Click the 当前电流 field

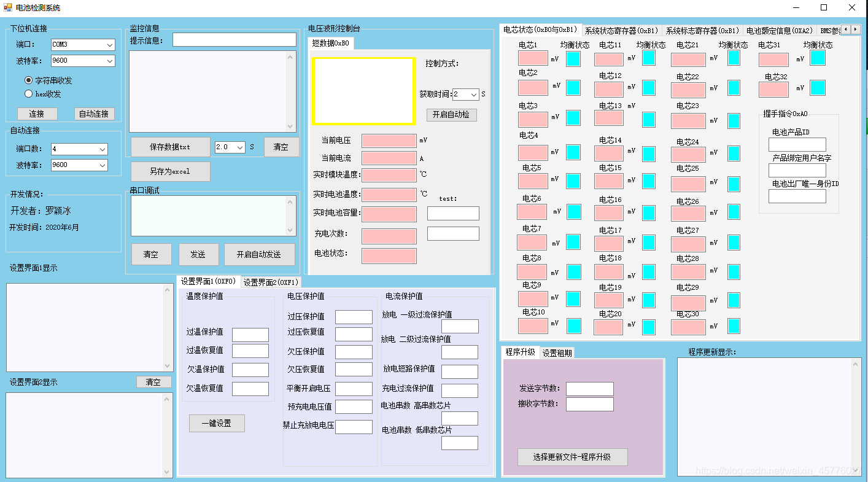389,158
